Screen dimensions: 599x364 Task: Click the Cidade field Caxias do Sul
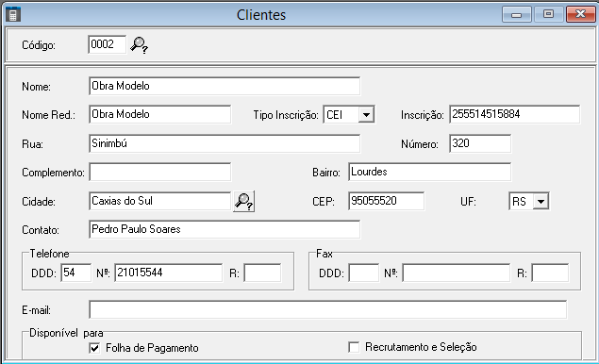tap(160, 201)
